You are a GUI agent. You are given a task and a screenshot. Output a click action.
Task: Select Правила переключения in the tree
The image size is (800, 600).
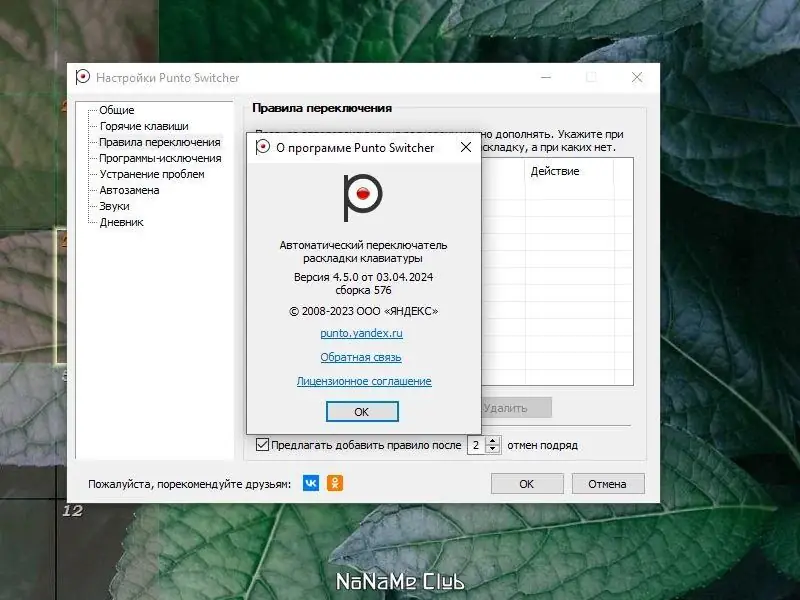coord(160,142)
